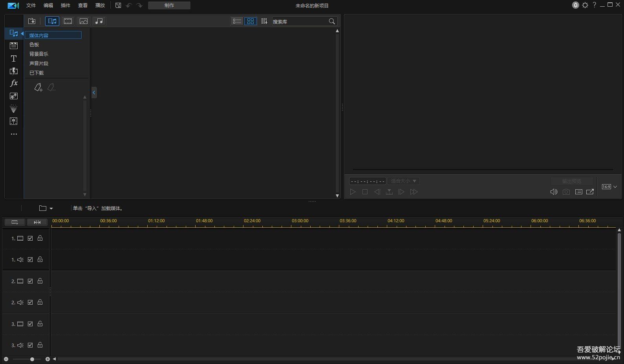
Task: Select 背景音乐 in library list
Action: click(39, 54)
